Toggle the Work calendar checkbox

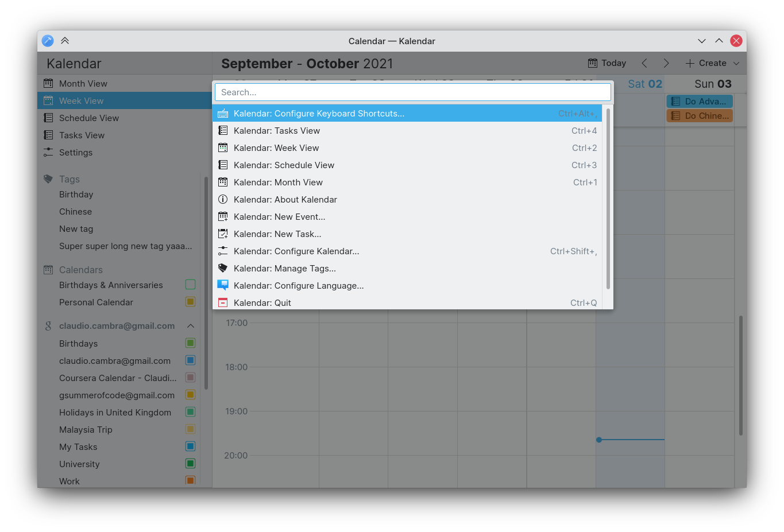pyautogui.click(x=191, y=481)
